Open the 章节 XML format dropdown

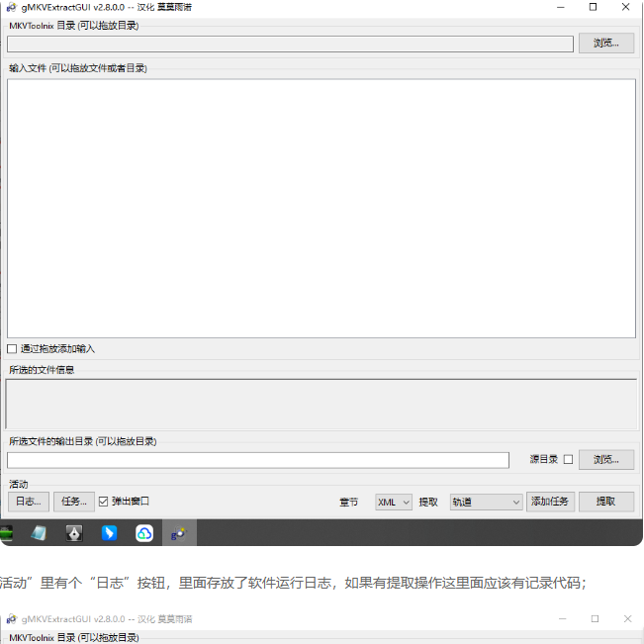coord(394,502)
